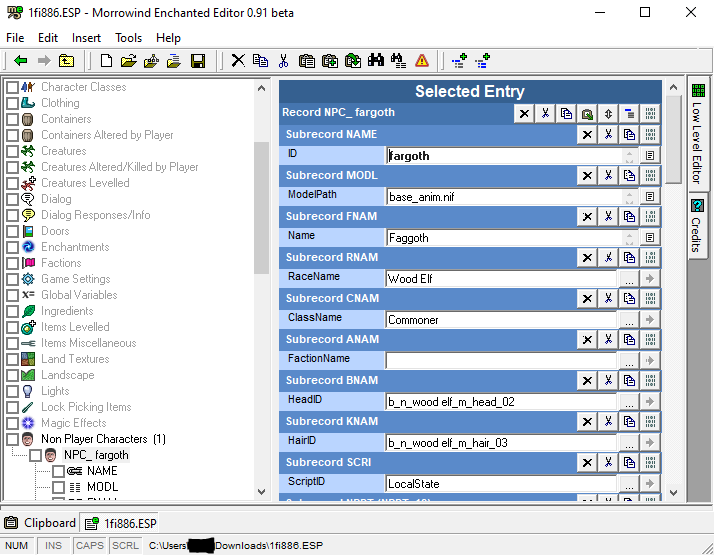Click the up-folder level toolbar icon
The height and width of the screenshot is (555, 714).
66,61
